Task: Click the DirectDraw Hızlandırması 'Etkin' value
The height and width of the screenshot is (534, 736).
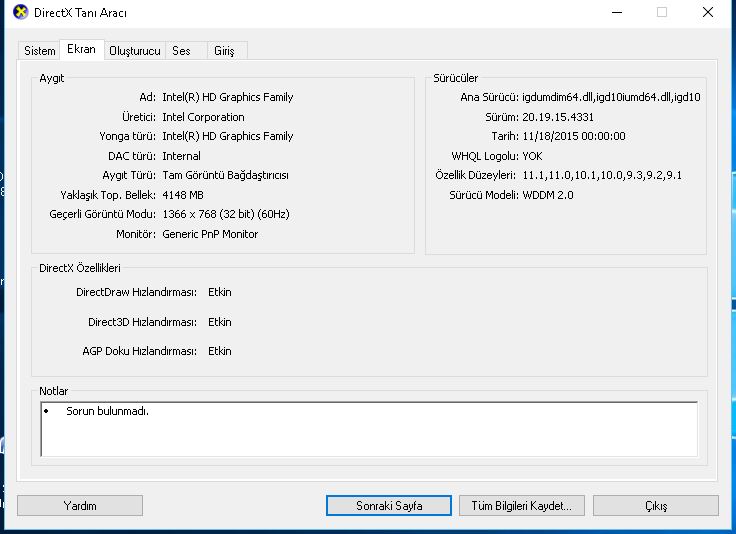Action: pos(220,292)
